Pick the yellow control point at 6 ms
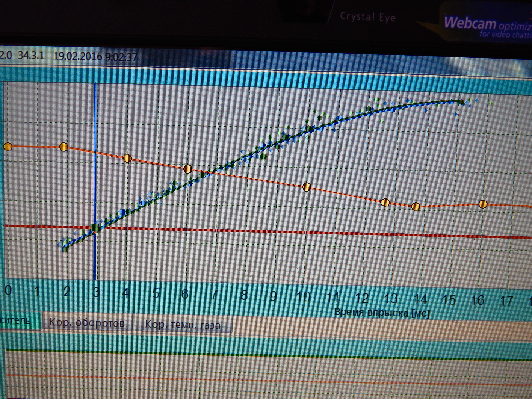Screen dimensions: 532x399 [188, 169]
